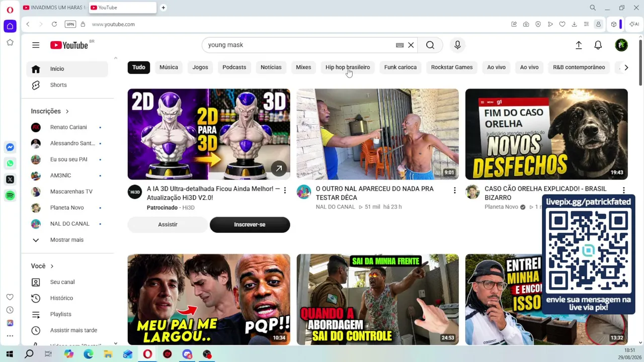The width and height of the screenshot is (644, 362).
Task: Open the Renato Cariani channel
Action: tap(67, 127)
